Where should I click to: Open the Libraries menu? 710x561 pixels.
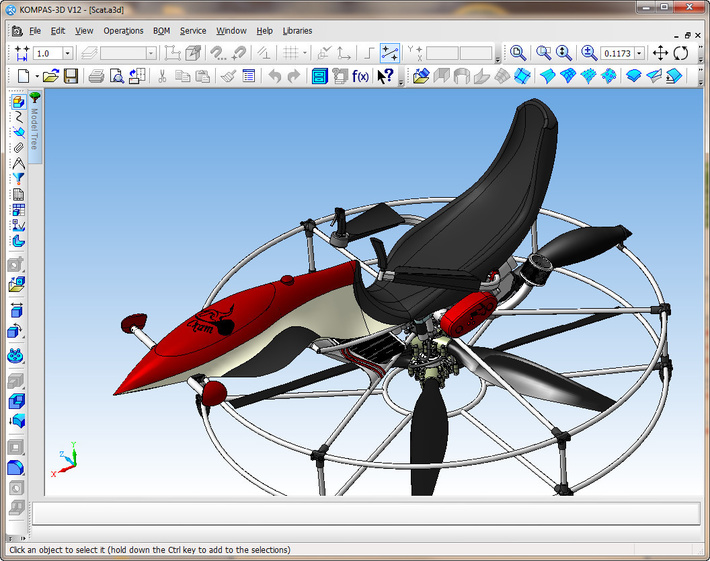coord(297,31)
